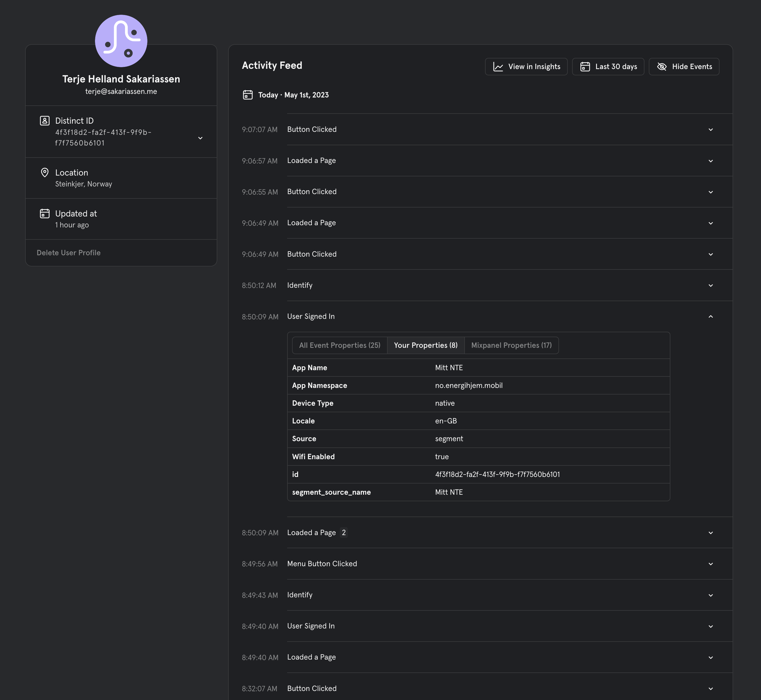This screenshot has height=700, width=761.
Task: Expand the Distinct ID dropdown chevron
Action: (x=200, y=138)
